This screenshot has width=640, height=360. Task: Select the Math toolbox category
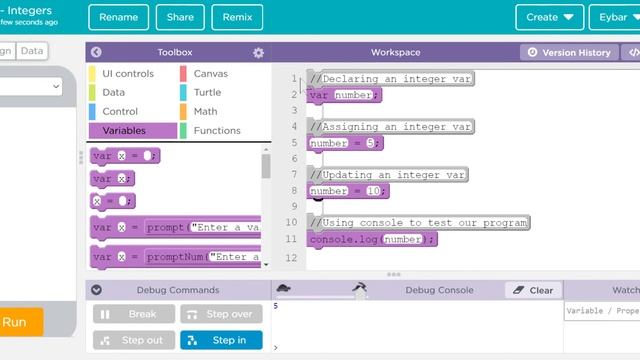coord(205,111)
